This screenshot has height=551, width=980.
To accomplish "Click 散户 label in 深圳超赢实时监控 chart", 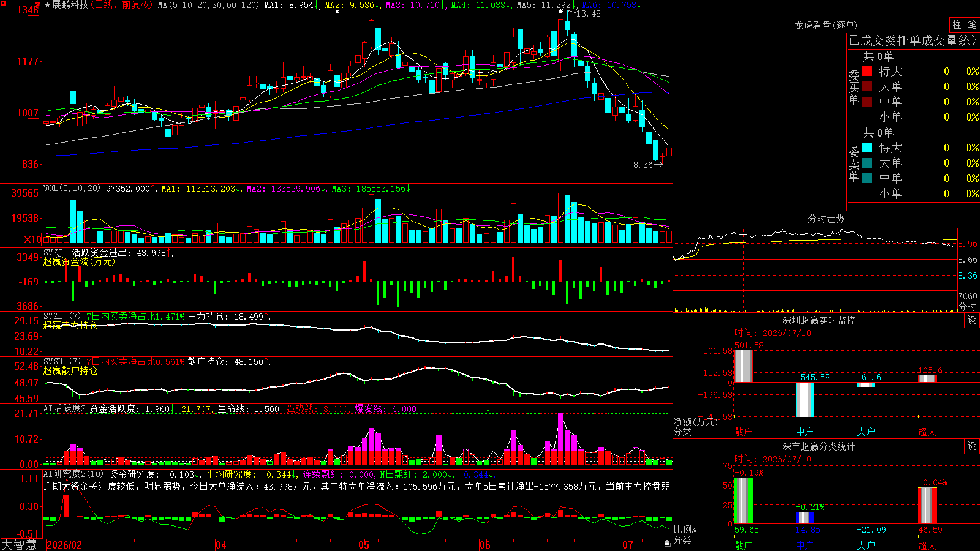I will 744,432.
